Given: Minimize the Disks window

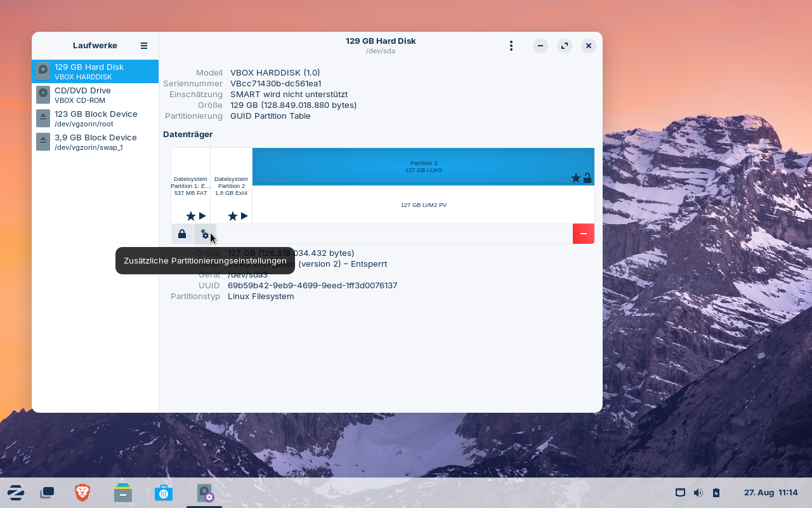Looking at the screenshot, I should click(x=540, y=46).
